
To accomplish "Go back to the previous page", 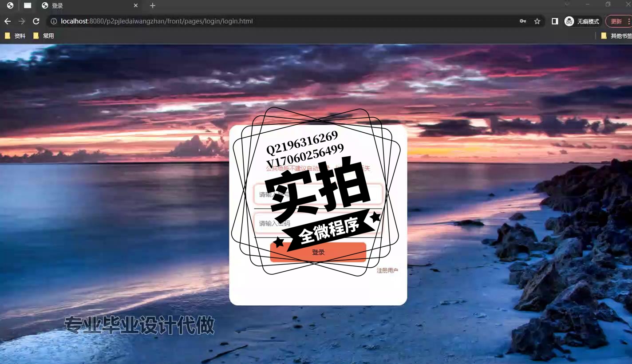I will (8, 21).
